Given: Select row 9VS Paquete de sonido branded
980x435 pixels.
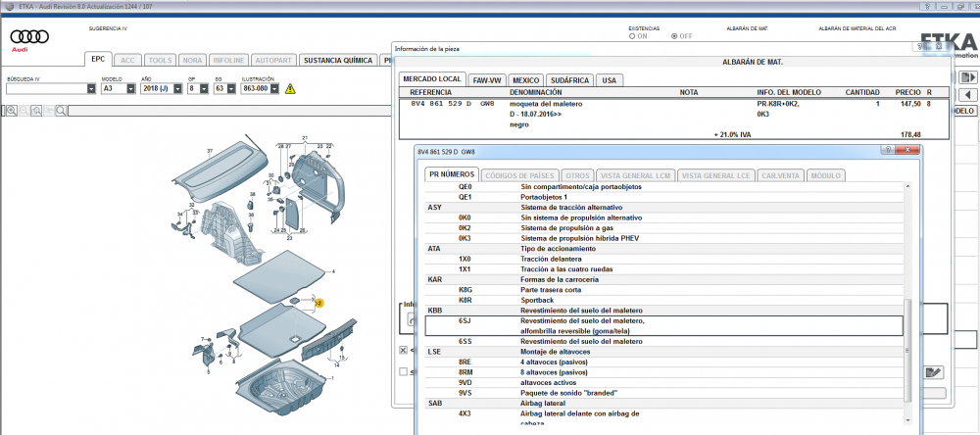Looking at the screenshot, I should [663, 393].
